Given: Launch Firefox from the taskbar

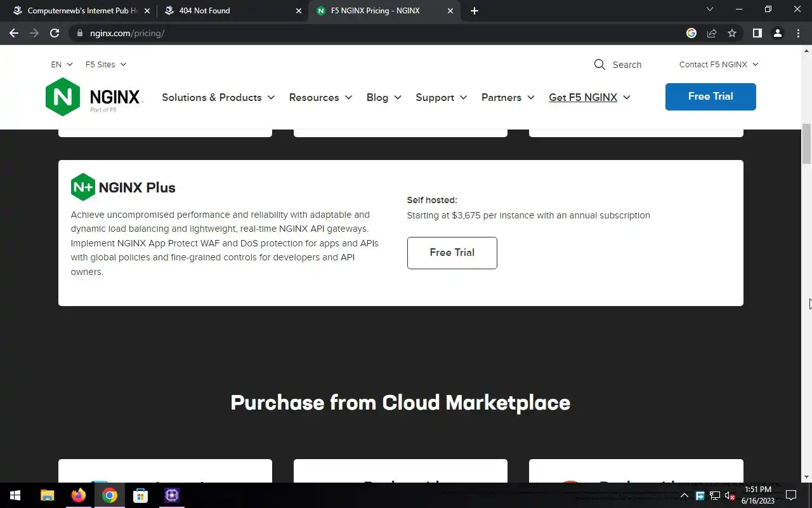Looking at the screenshot, I should click(79, 495).
